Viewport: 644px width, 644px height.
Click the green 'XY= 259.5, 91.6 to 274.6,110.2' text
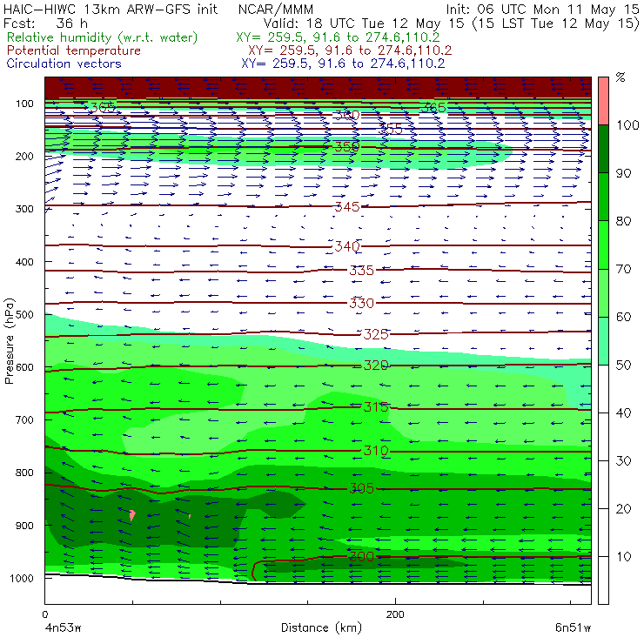(338, 37)
